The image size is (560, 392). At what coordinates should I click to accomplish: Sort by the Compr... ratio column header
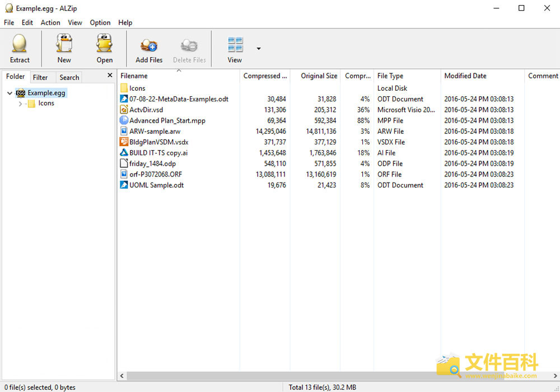357,76
